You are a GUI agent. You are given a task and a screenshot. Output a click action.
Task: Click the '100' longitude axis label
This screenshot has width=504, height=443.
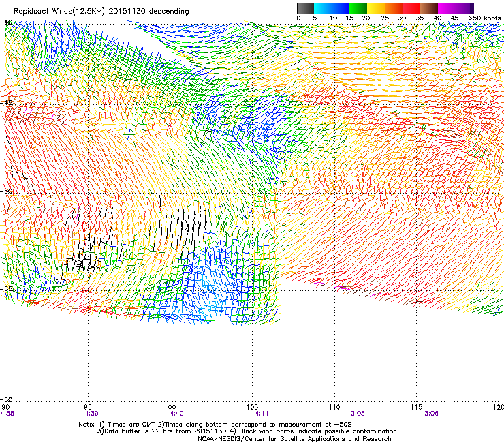tap(170, 407)
